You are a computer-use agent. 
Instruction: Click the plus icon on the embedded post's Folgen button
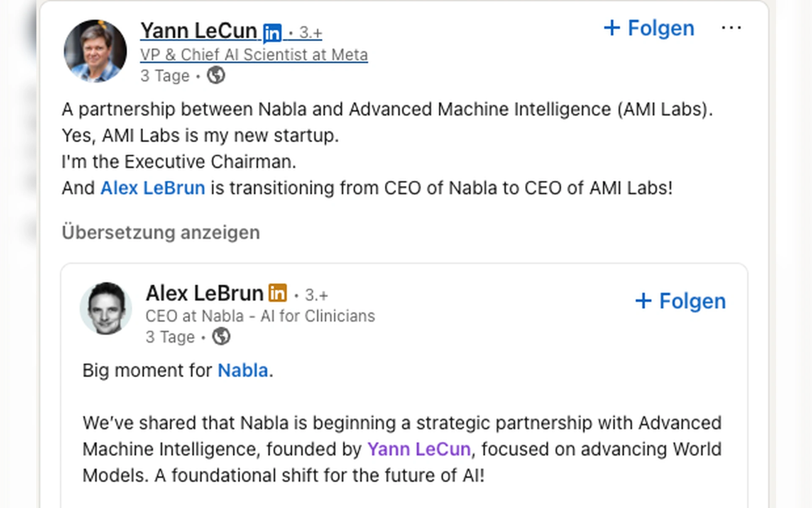tap(643, 301)
